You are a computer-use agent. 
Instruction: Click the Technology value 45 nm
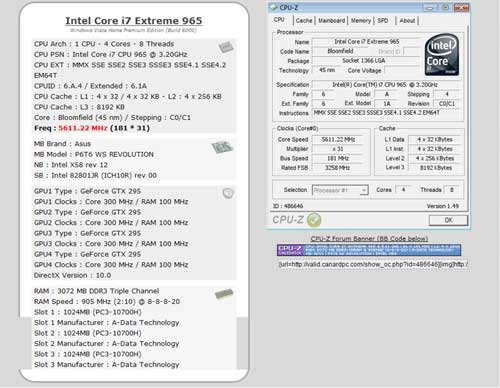click(327, 70)
